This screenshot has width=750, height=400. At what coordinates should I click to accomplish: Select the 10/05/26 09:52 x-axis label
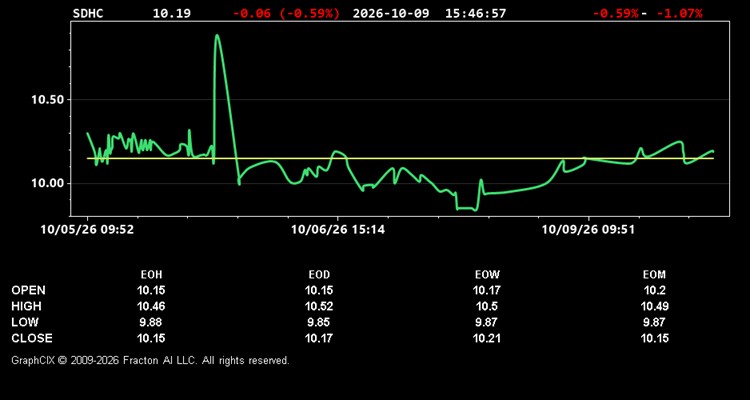87,230
